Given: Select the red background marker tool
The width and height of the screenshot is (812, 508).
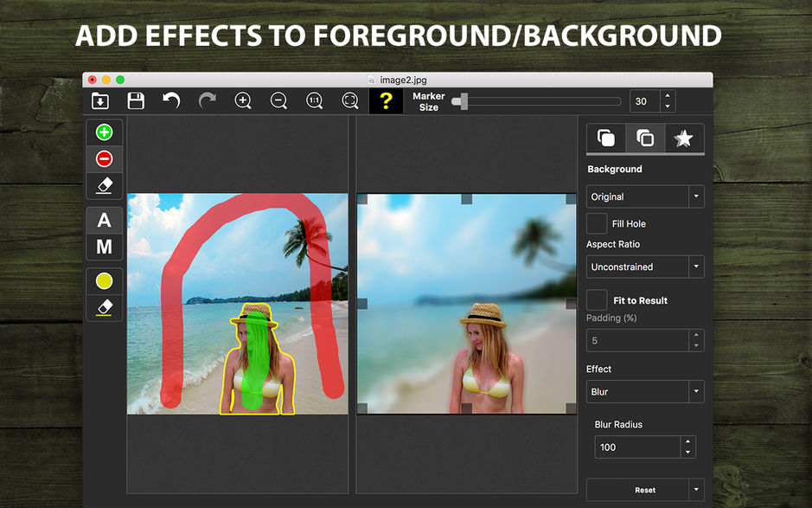Looking at the screenshot, I should 104,158.
